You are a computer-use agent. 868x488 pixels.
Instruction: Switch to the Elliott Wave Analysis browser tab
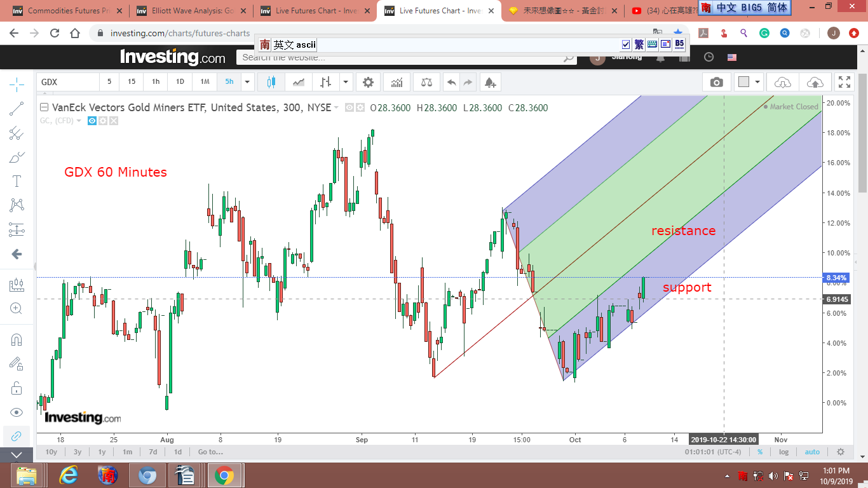(192, 11)
